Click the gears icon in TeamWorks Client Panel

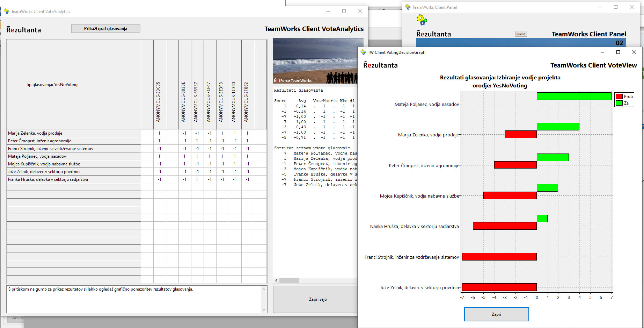point(422,20)
